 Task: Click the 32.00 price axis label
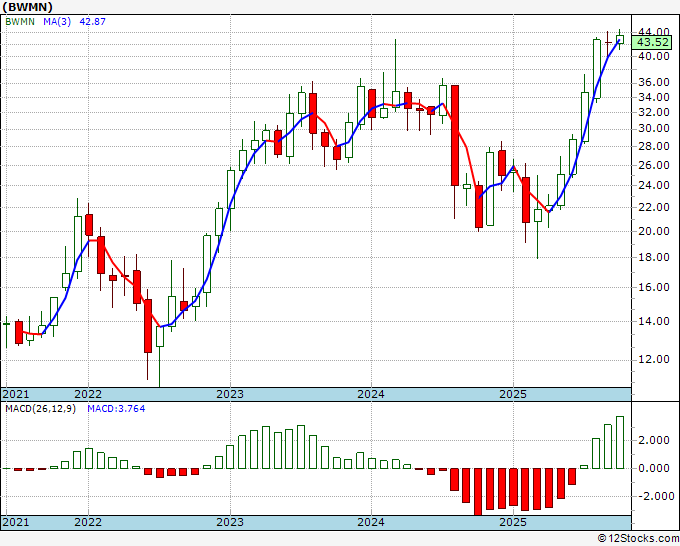pyautogui.click(x=653, y=112)
